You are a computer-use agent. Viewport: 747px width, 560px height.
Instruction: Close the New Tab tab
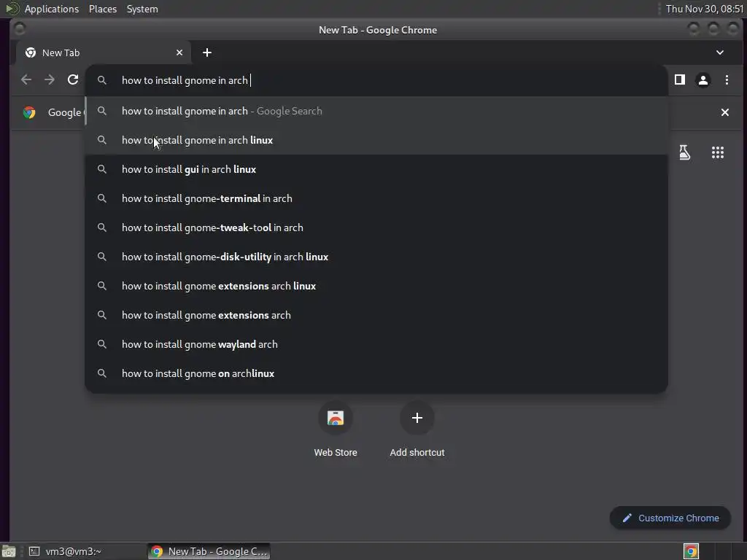pos(179,52)
